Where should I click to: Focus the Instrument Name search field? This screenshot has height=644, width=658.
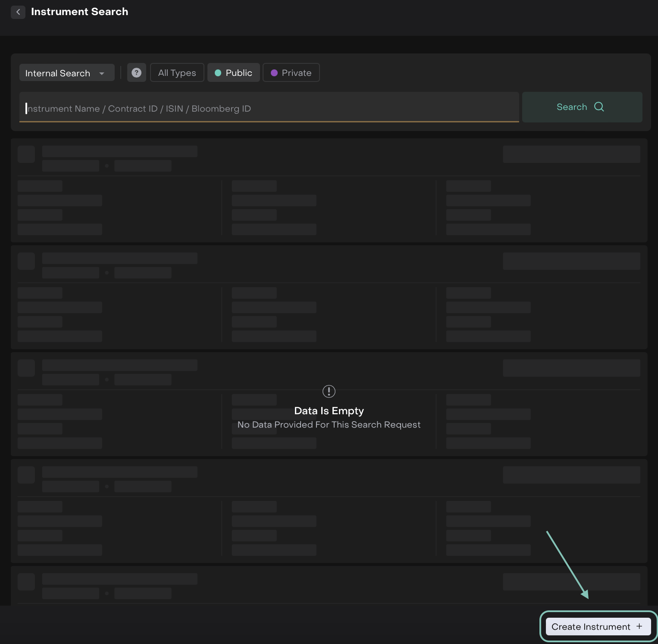click(269, 109)
